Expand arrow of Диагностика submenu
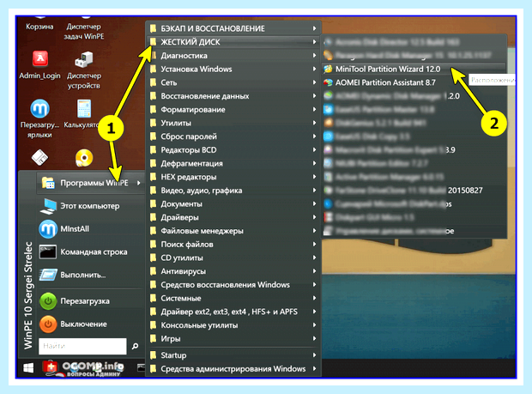This screenshot has width=532, height=394. click(x=315, y=55)
